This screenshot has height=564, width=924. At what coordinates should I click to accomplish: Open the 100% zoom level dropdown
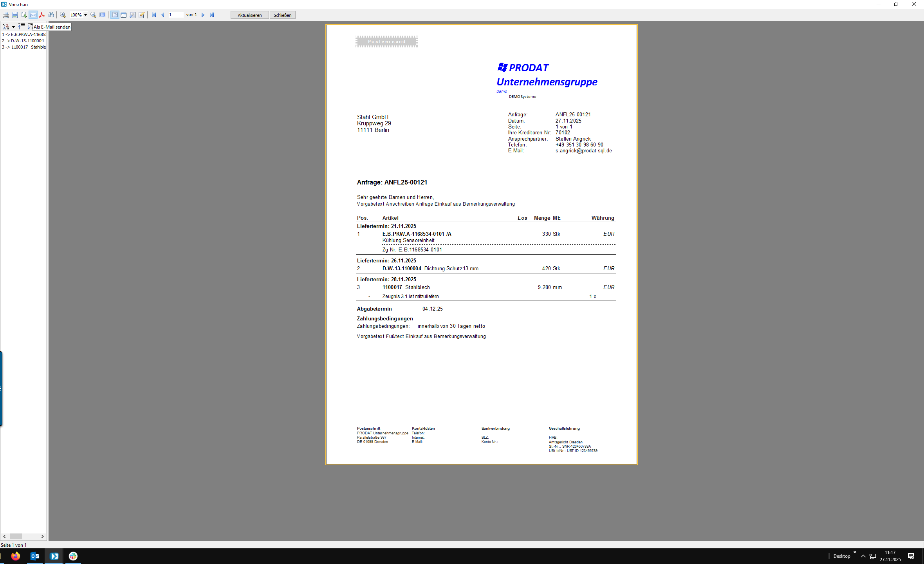pos(85,15)
